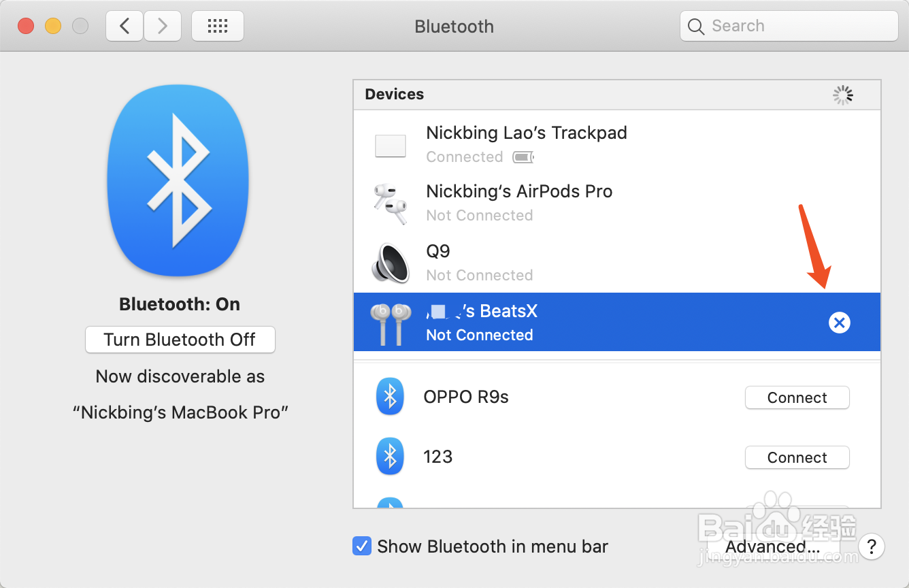Open the Show All grid view
909x588 pixels.
pos(217,25)
